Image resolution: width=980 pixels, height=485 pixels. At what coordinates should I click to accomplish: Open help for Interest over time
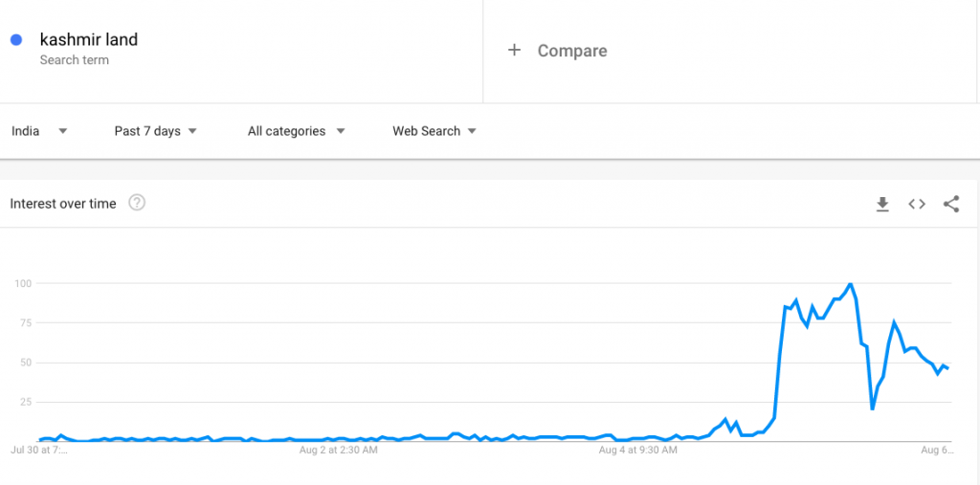[137, 203]
